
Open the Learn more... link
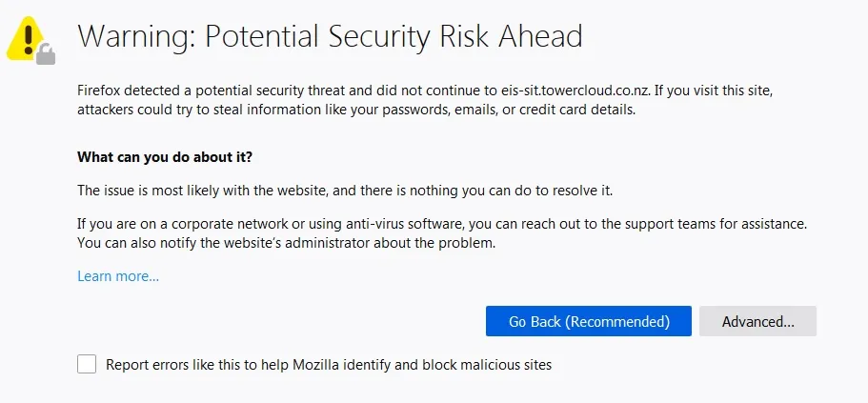(118, 276)
